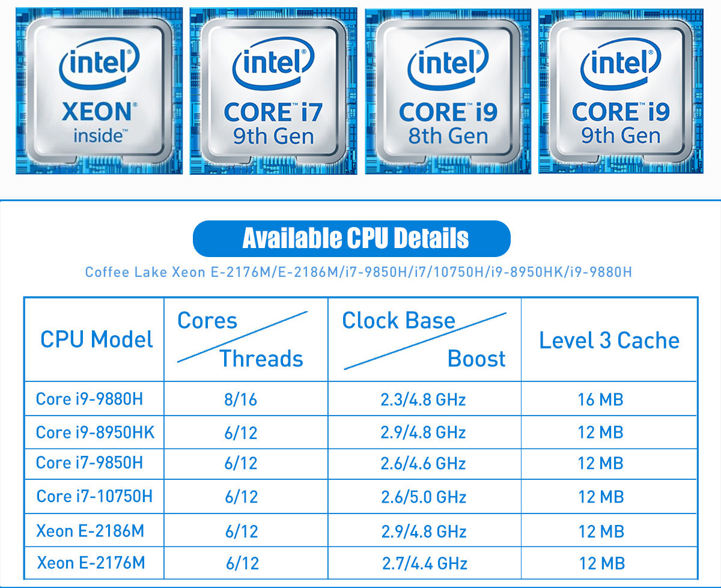Click the Xeon E-2186M row label

pyautogui.click(x=90, y=531)
